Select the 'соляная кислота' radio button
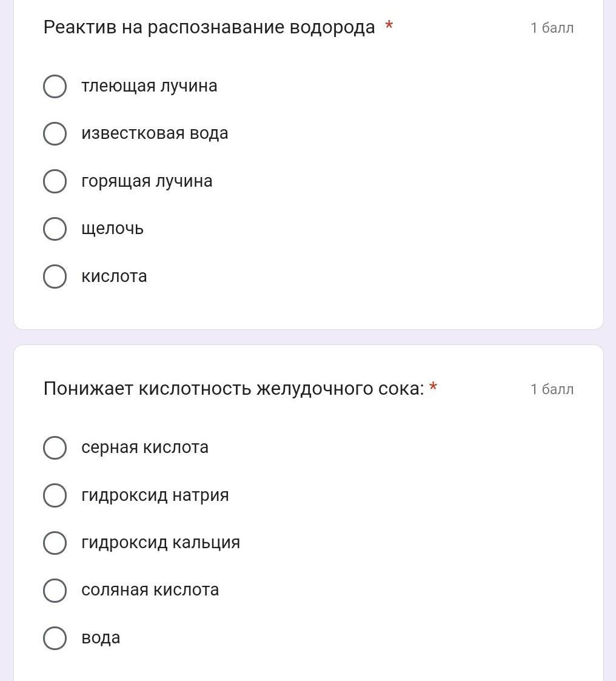Viewport: 616px width, 681px height. [x=55, y=590]
